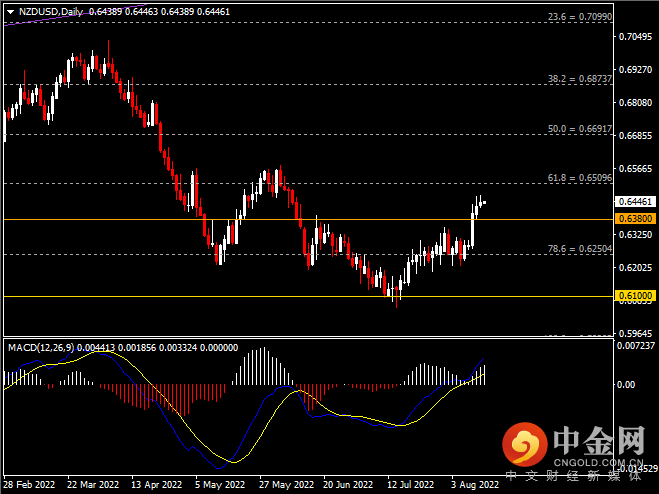Screen dimensions: 659x494
Task: Click the 0.63250 price axis value
Action: coord(635,235)
